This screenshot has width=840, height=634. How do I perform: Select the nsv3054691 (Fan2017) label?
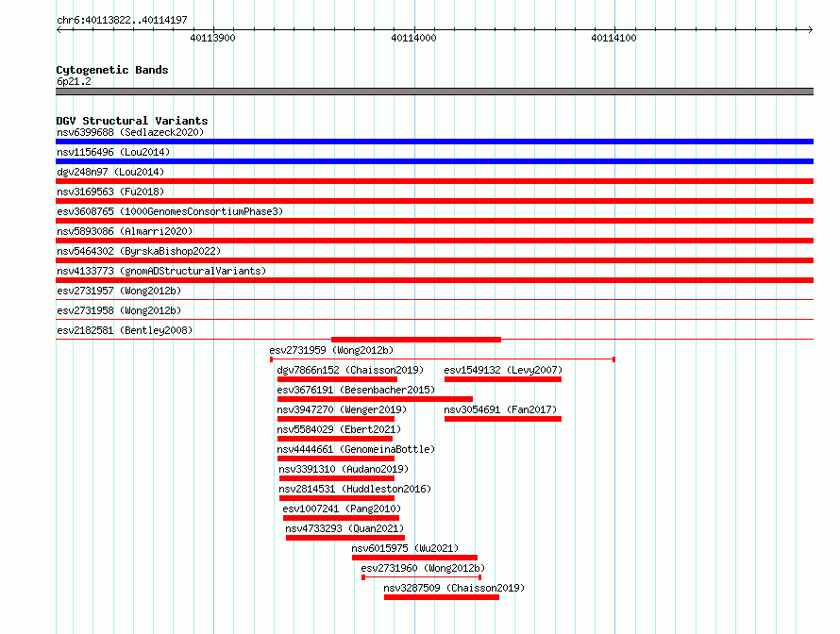tap(500, 409)
